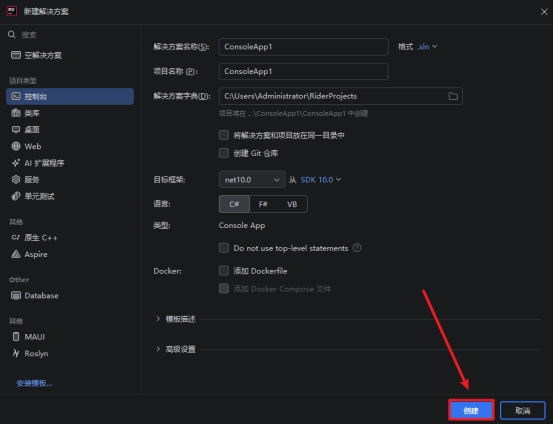Select 服务 label in project types
This screenshot has width=554, height=425.
click(x=32, y=179)
